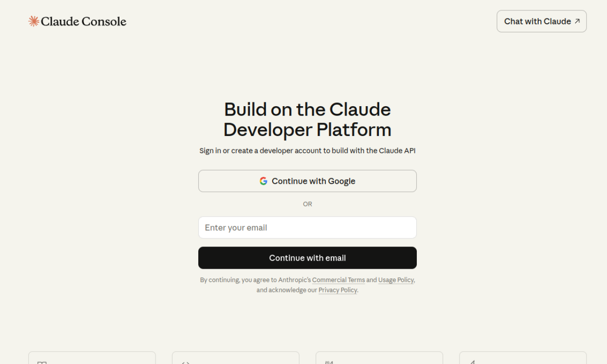
Task: Click the book icon in first bottom card
Action: 42,363
